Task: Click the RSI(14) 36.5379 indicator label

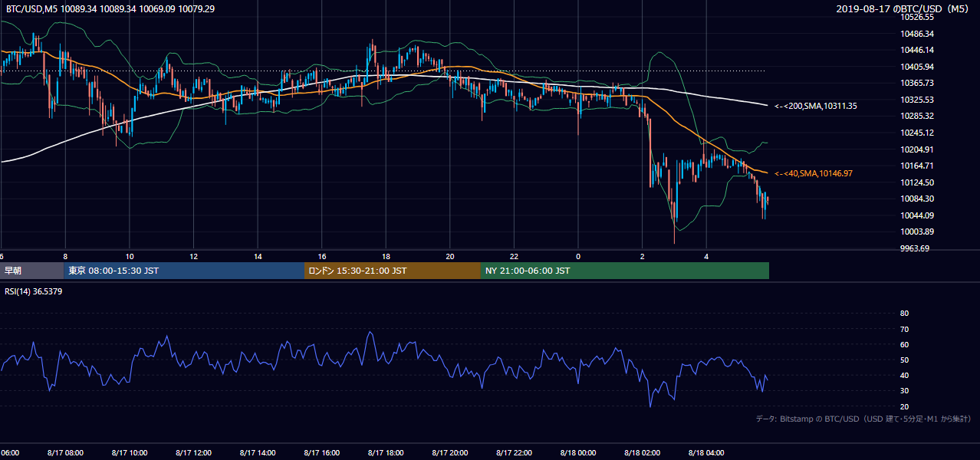Action: coord(34,291)
